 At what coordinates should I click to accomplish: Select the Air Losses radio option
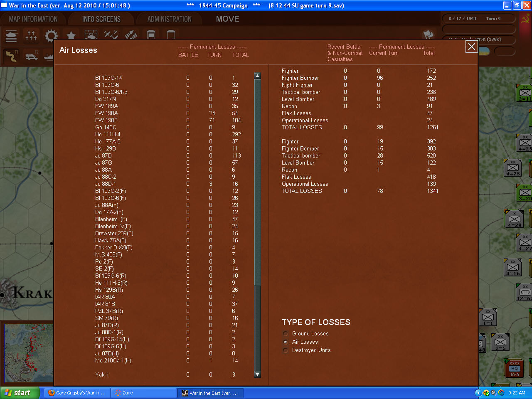click(286, 342)
